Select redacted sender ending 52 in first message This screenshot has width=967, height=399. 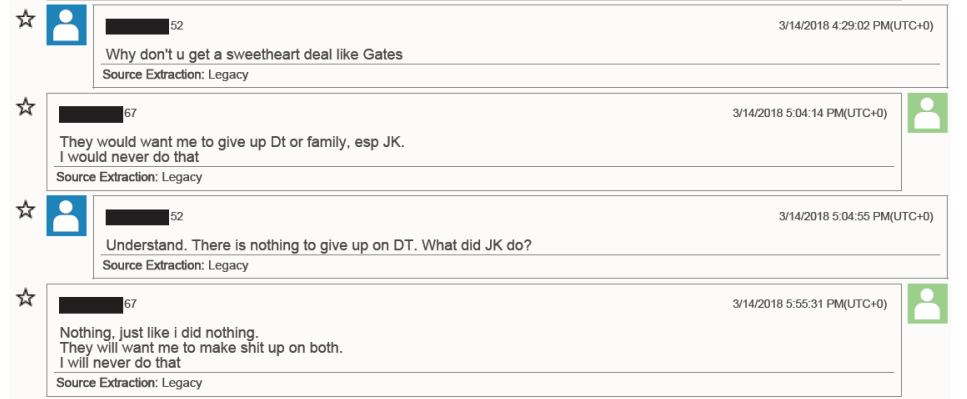[144, 27]
